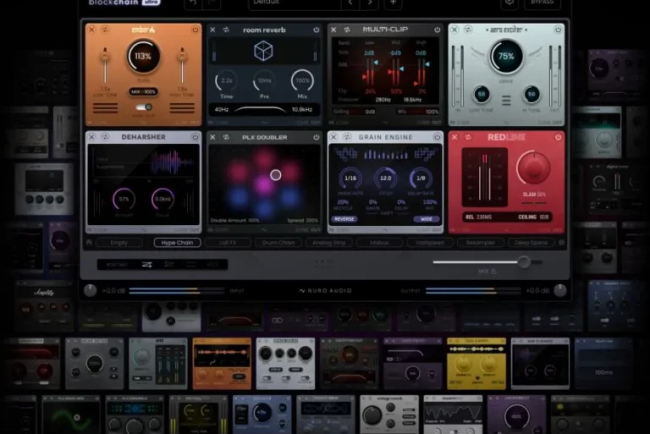Remove the PLX Doubler module
Screen dimensions: 650x434
point(213,137)
